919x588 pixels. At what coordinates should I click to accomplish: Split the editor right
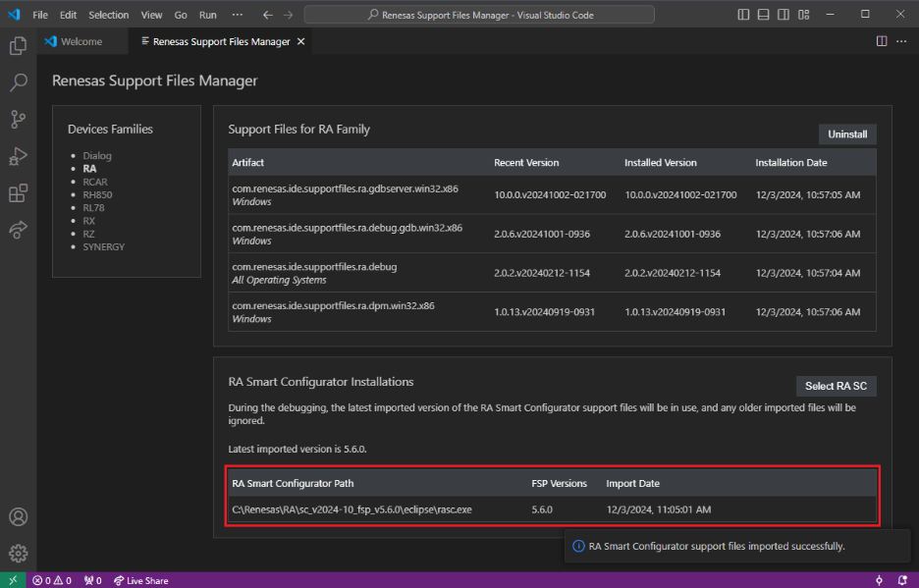click(x=882, y=41)
